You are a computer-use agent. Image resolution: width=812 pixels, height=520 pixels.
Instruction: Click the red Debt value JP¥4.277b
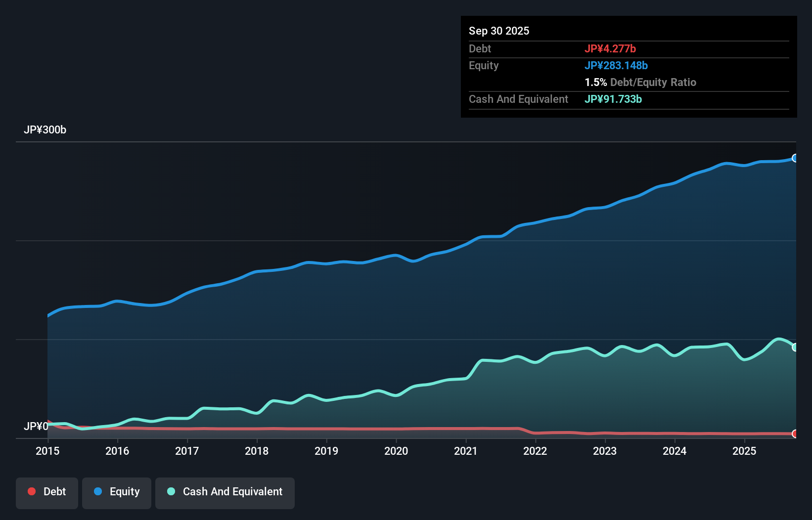(611, 48)
